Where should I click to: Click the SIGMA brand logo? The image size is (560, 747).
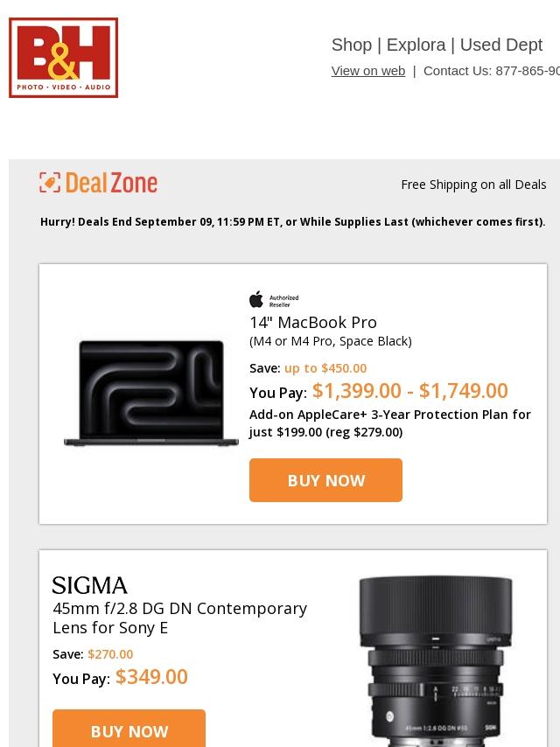pos(89,585)
